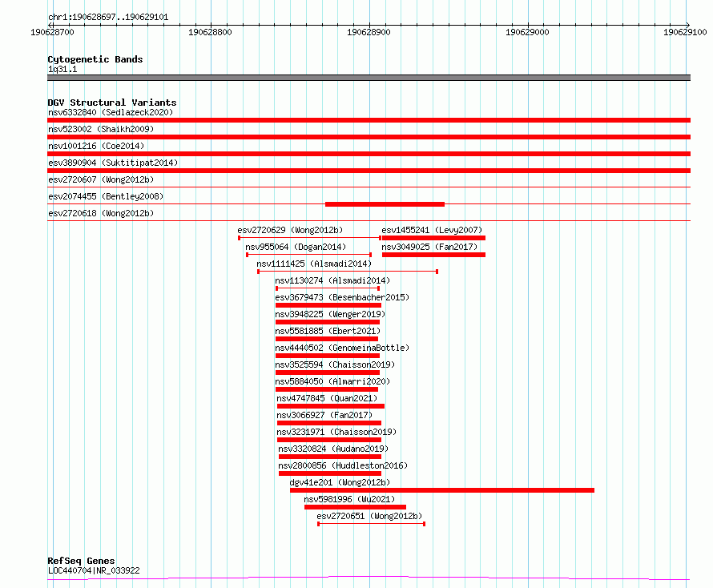Click the gray 1q31.1 cytogenetic band bar
Screen dimensions: 713x588
(369, 78)
